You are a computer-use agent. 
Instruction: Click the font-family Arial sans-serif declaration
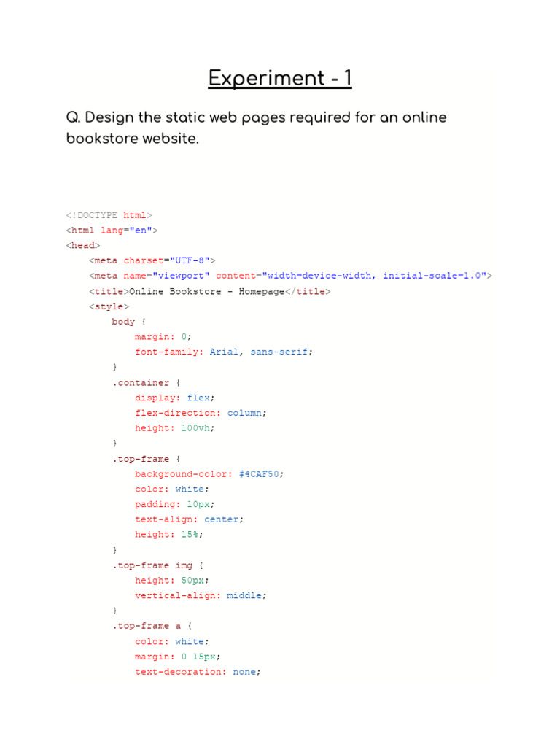point(224,352)
